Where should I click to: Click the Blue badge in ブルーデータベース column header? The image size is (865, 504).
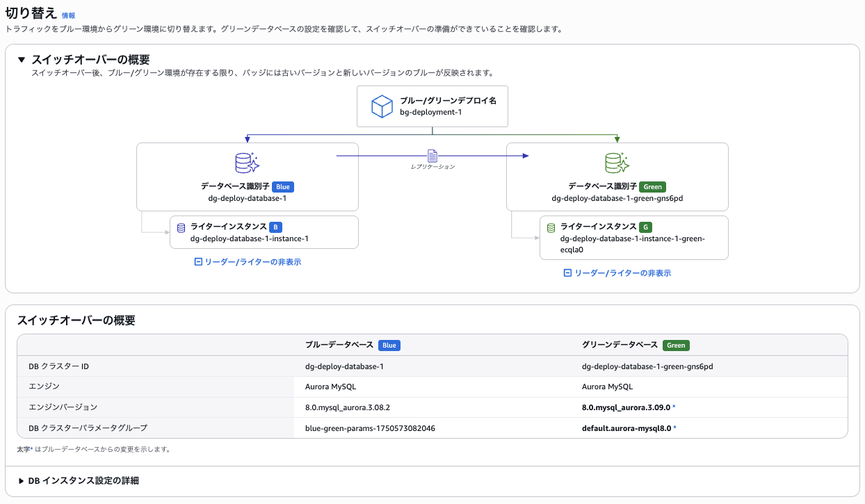click(389, 346)
